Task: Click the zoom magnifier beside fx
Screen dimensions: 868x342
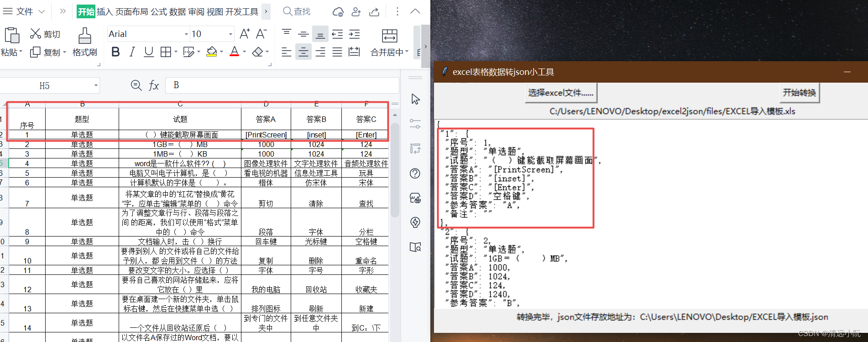Action: point(136,85)
